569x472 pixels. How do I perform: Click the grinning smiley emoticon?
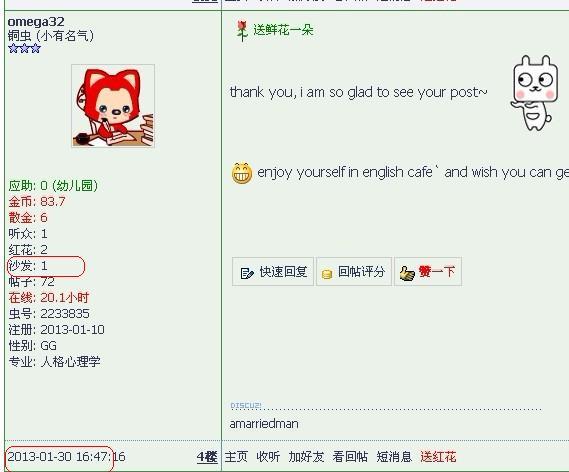[242, 173]
